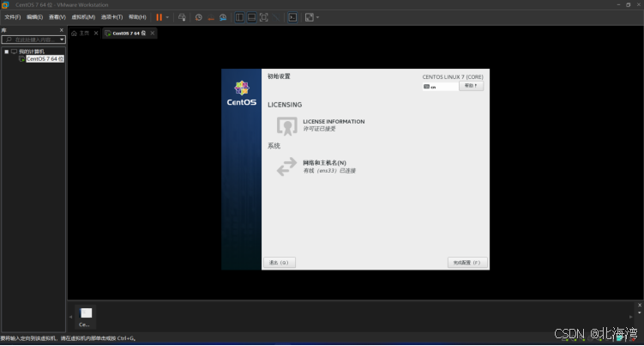The image size is (644, 346).
Task: Close the CentOS 7 64 位 tab
Action: [153, 33]
